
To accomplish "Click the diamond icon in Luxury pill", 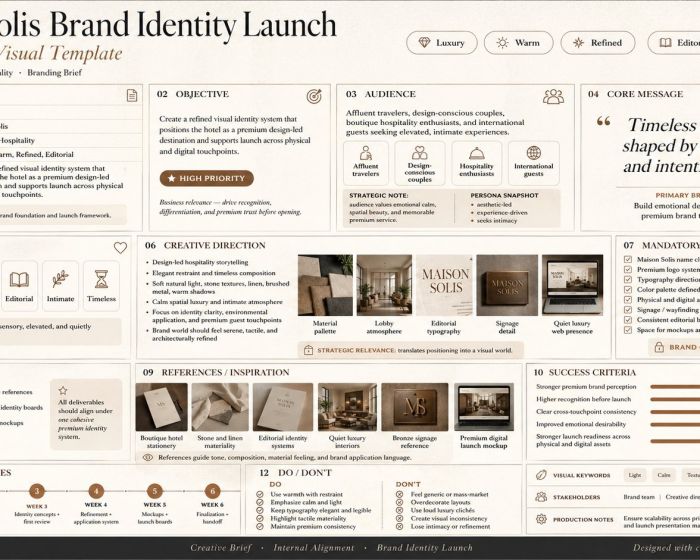I will (x=424, y=42).
